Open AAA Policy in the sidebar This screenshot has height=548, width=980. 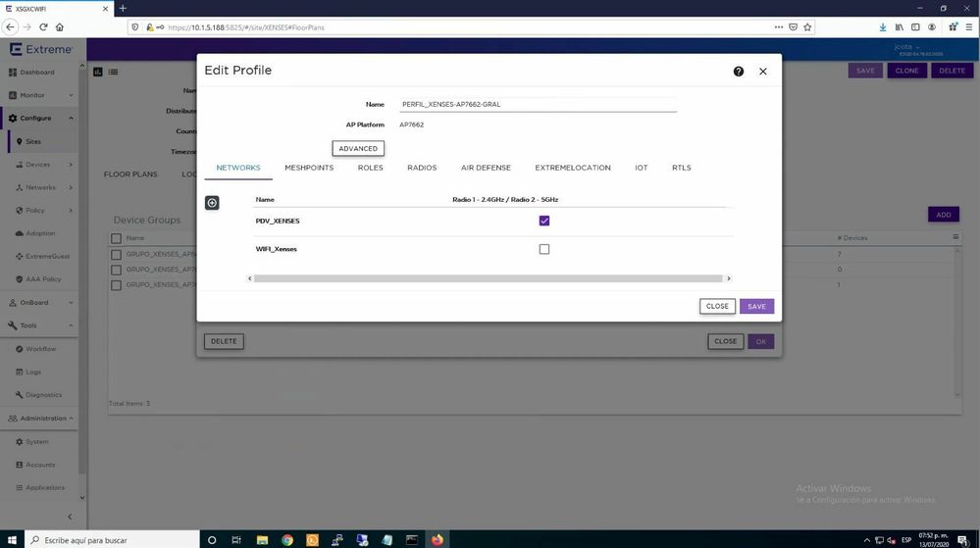click(43, 279)
